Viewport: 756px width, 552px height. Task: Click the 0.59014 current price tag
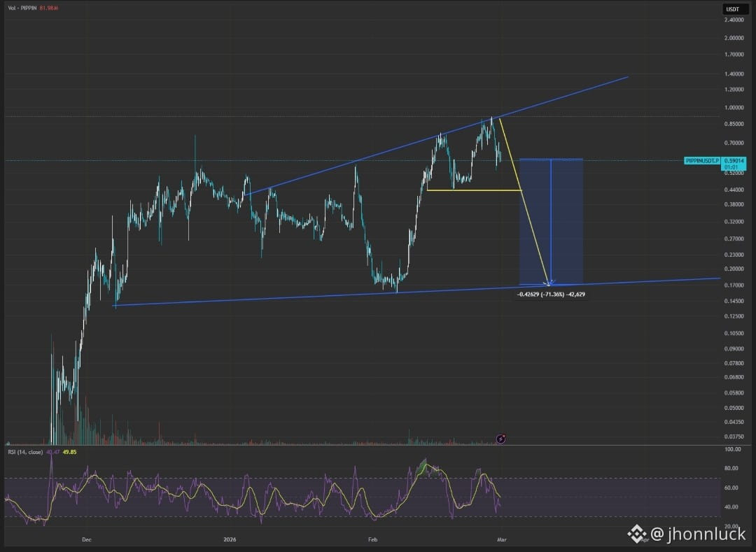734,161
